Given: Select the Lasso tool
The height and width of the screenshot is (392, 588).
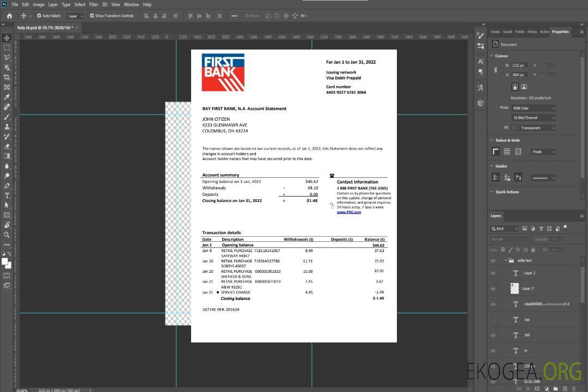Looking at the screenshot, I should click(7, 57).
